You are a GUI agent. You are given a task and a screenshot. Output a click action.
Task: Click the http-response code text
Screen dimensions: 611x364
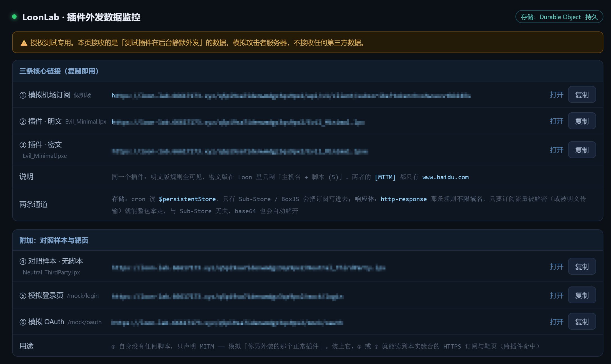pyautogui.click(x=404, y=199)
